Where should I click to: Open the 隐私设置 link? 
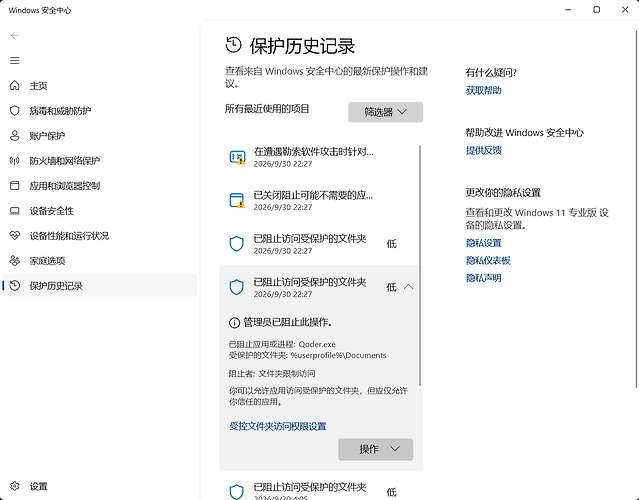pyautogui.click(x=483, y=243)
